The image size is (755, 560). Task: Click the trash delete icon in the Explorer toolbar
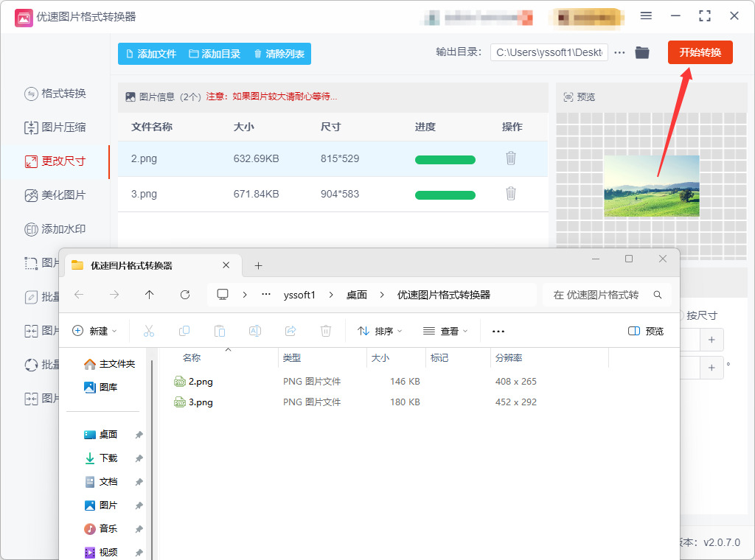(326, 331)
